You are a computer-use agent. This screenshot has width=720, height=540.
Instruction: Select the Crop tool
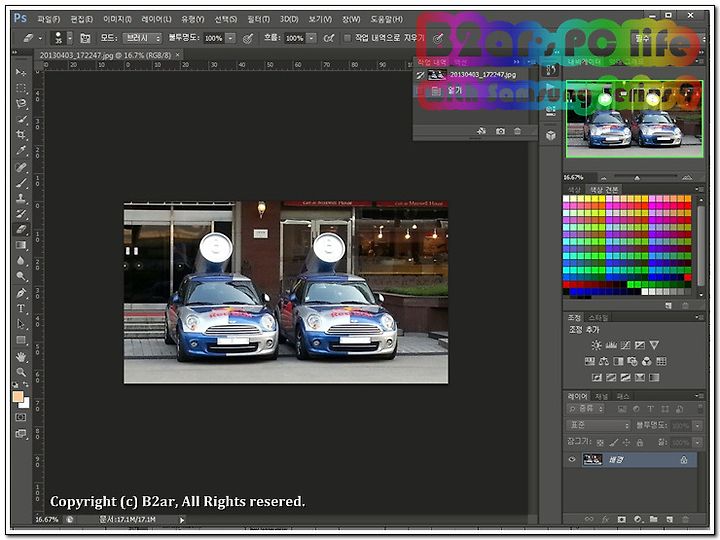21,135
